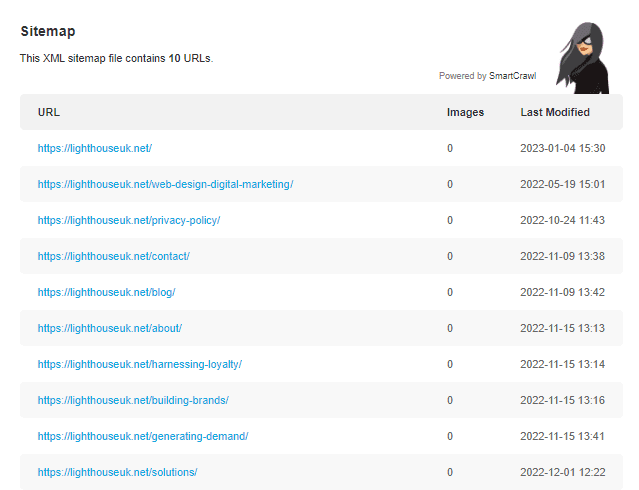Select the date 2022-11-15 13:13
This screenshot has width=639, height=490.
pyautogui.click(x=562, y=329)
